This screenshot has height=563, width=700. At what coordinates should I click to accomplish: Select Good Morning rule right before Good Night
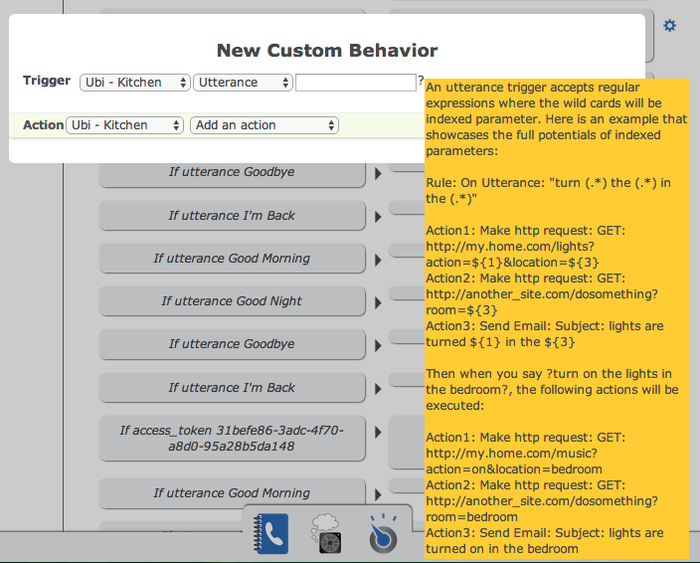click(x=232, y=259)
